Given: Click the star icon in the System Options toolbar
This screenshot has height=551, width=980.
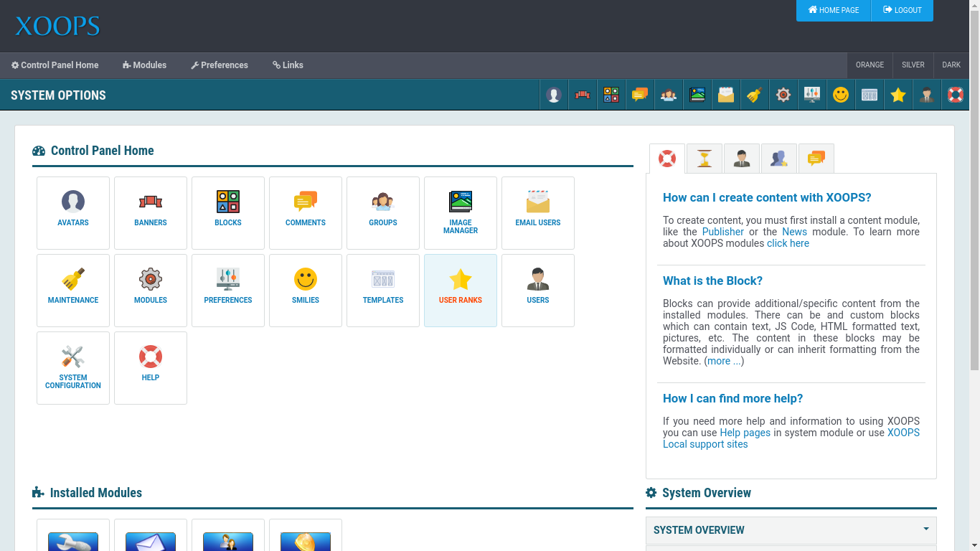Looking at the screenshot, I should pyautogui.click(x=897, y=95).
